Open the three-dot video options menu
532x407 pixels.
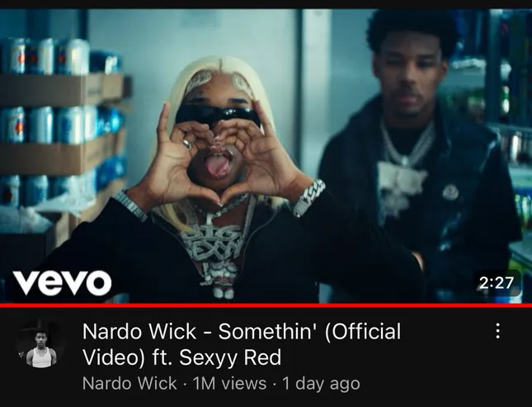(497, 331)
